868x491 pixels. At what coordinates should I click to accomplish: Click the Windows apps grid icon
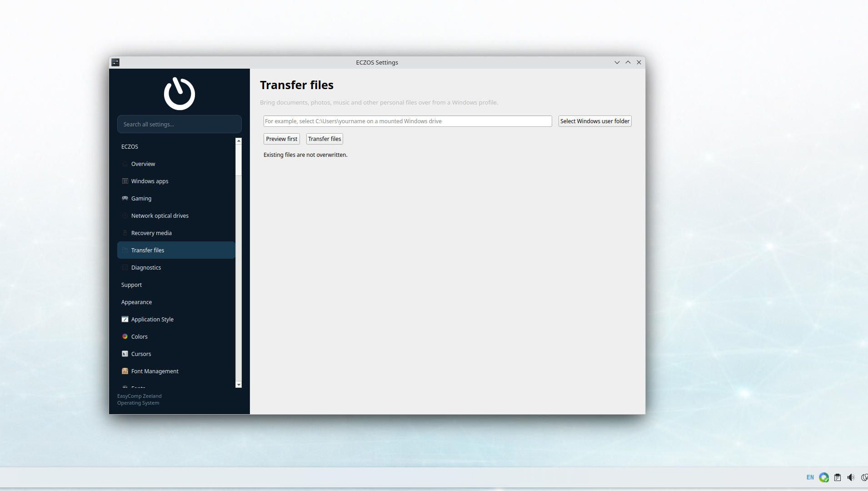pyautogui.click(x=125, y=181)
